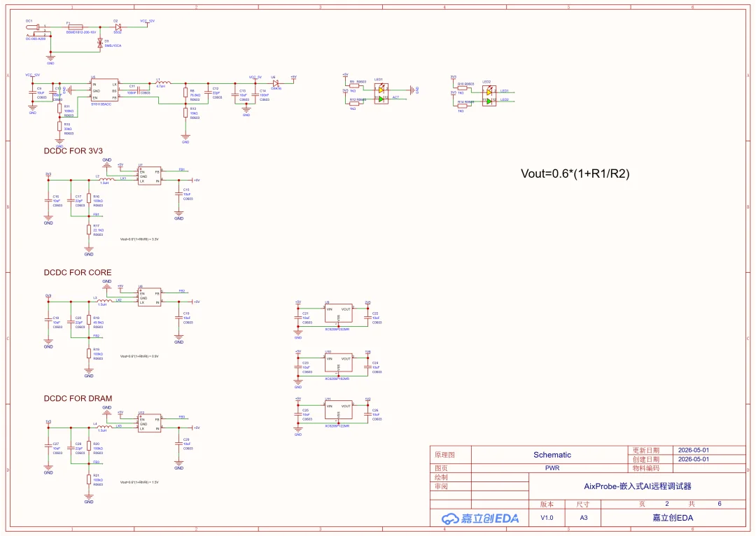Viewport: 756px width, 536px height.
Task: Click resistor R13 symbol
Action: (x=185, y=113)
